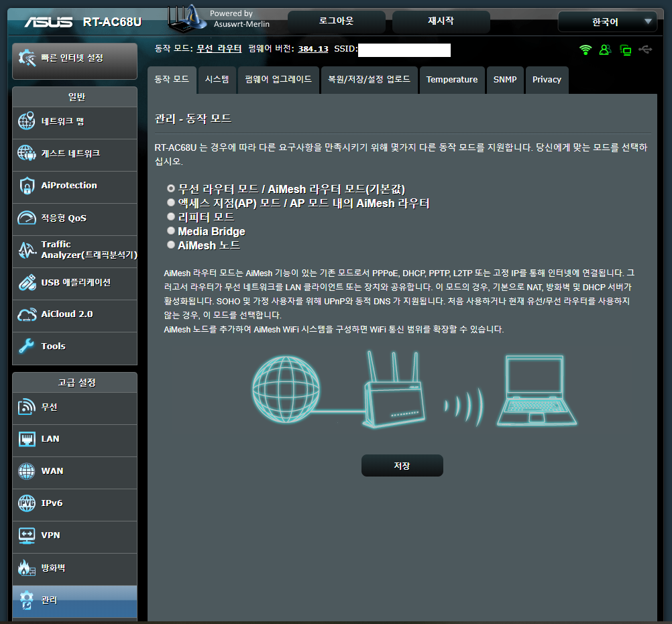Click the SSID field in the header
This screenshot has height=624, width=672.
point(404,50)
